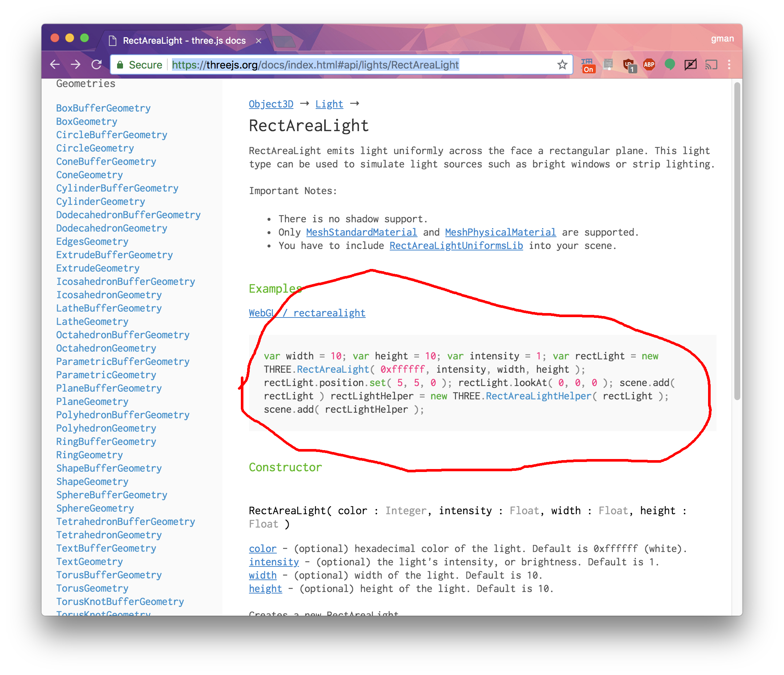Toggle the extension showing the 'On' badge
This screenshot has width=784, height=675.
coord(588,66)
